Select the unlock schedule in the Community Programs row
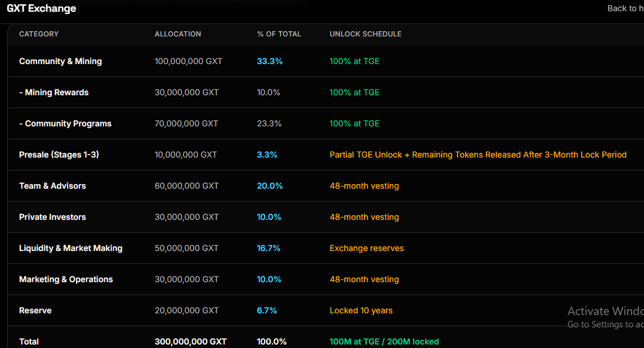This screenshot has width=644, height=348. (x=355, y=123)
